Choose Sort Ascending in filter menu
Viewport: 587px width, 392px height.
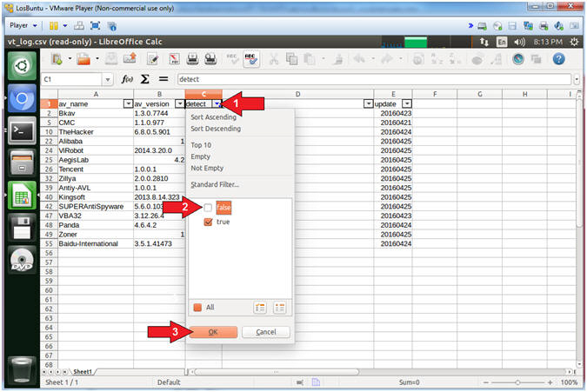pyautogui.click(x=213, y=117)
